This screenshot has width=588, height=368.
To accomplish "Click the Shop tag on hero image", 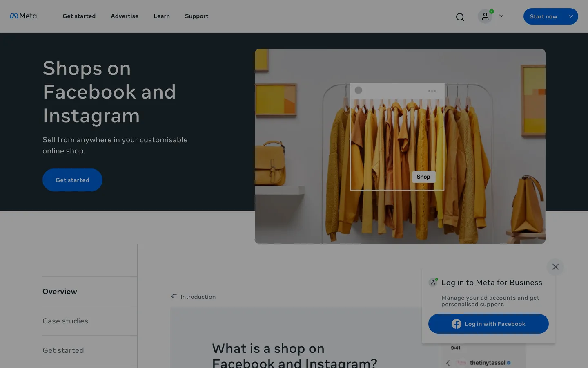I will tap(423, 177).
